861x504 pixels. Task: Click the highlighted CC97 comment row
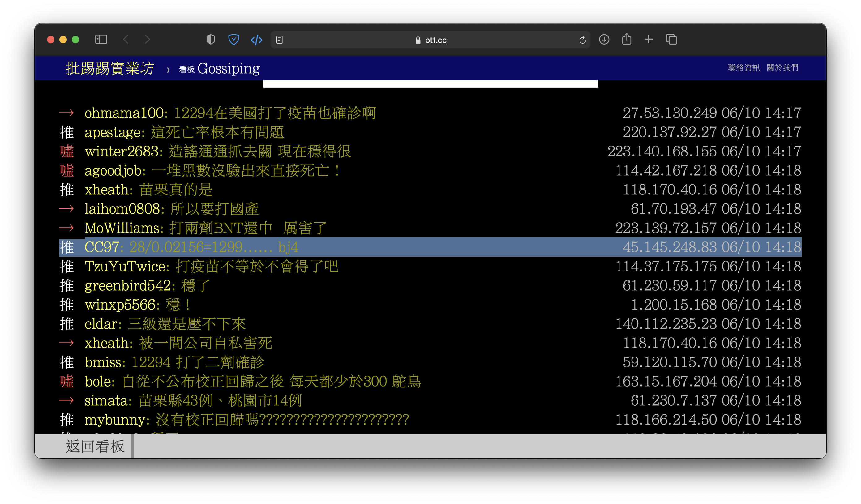pos(430,247)
